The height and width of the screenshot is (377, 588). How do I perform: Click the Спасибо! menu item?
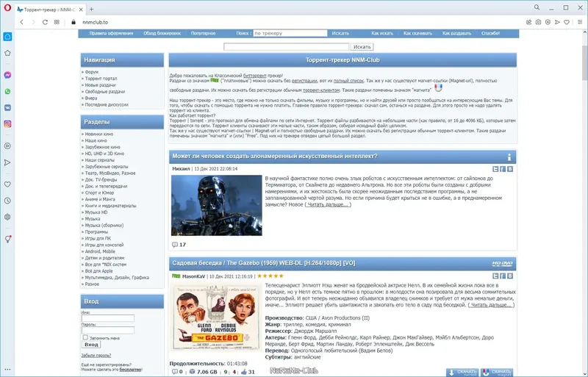tap(490, 33)
